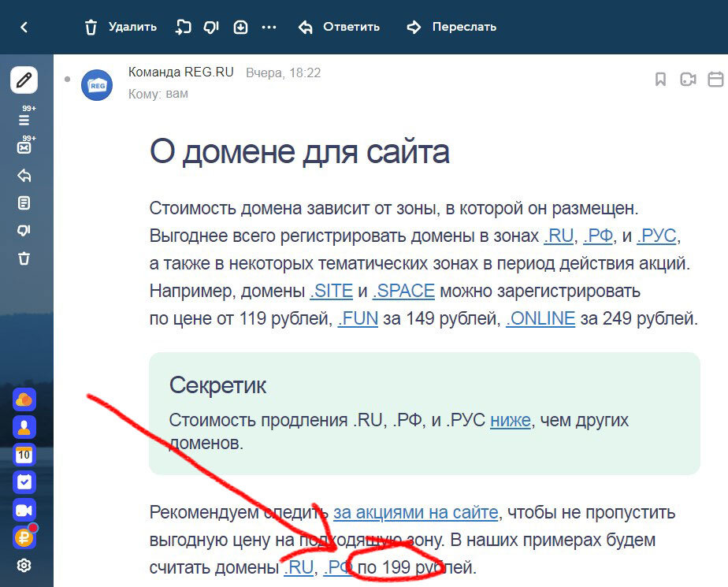This screenshot has height=587, width=728.
Task: Archive message with the download-box icon
Action: pos(240,28)
